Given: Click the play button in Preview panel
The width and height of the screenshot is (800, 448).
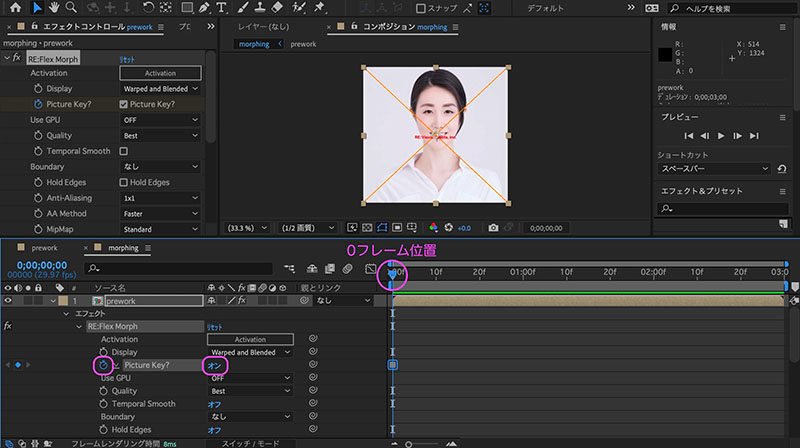Looking at the screenshot, I should coord(721,136).
